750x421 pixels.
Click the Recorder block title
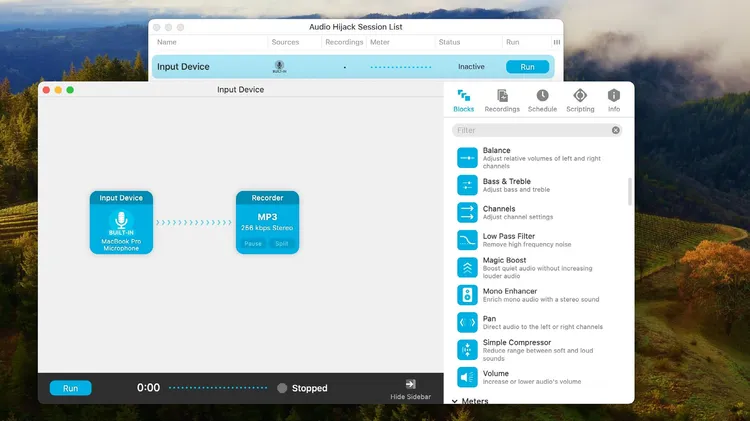[x=267, y=198]
